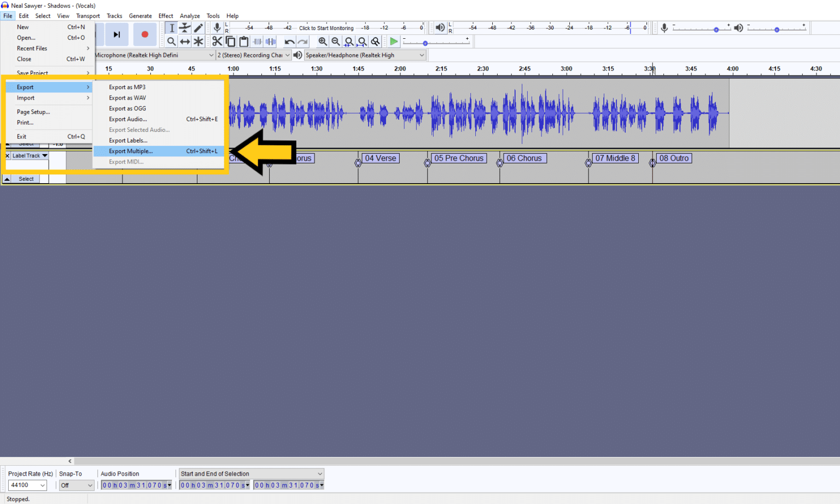Pick the Draw tool pencil

click(198, 27)
